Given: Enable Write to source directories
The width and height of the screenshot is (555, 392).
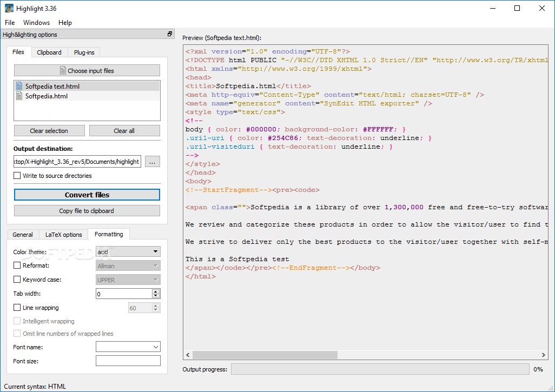Looking at the screenshot, I should tap(17, 176).
